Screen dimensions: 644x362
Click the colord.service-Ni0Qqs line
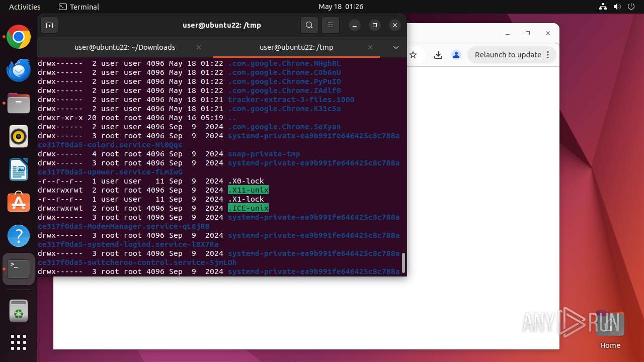coord(110,145)
